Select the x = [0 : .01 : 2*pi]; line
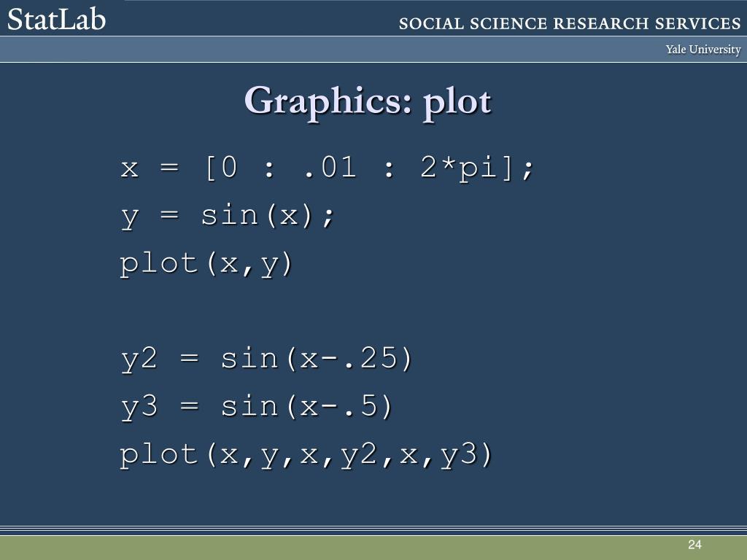 [328, 168]
